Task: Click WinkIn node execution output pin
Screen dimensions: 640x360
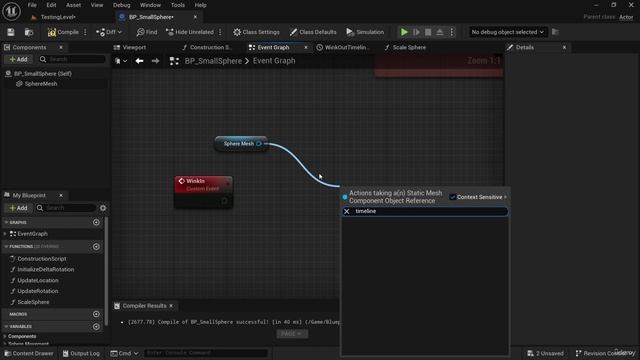Action: (x=224, y=201)
